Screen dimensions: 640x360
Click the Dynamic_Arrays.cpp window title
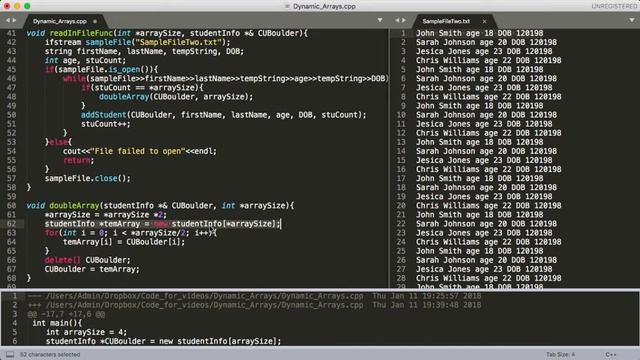coord(324,6)
